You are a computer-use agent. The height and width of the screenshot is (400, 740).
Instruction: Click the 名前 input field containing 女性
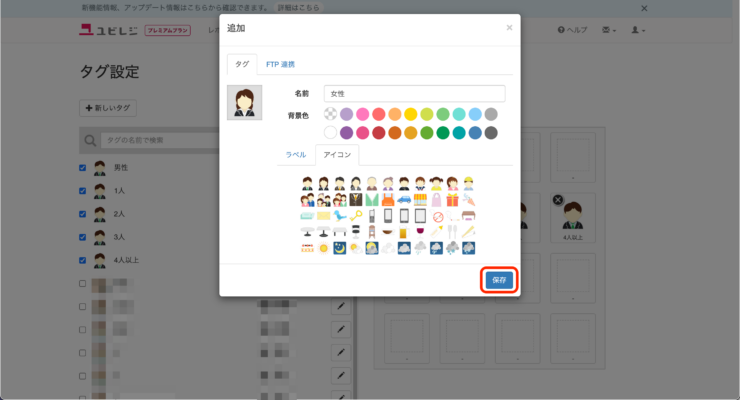(x=414, y=94)
